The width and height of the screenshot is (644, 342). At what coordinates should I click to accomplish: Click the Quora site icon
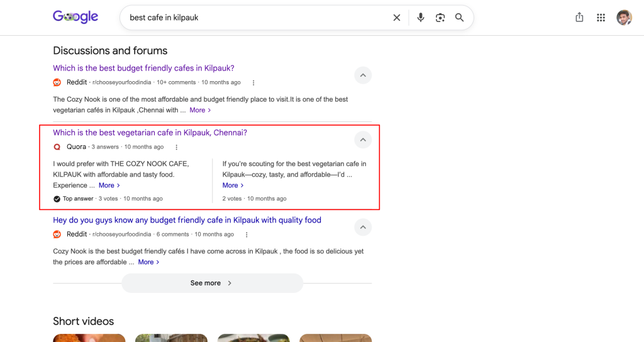tap(57, 147)
